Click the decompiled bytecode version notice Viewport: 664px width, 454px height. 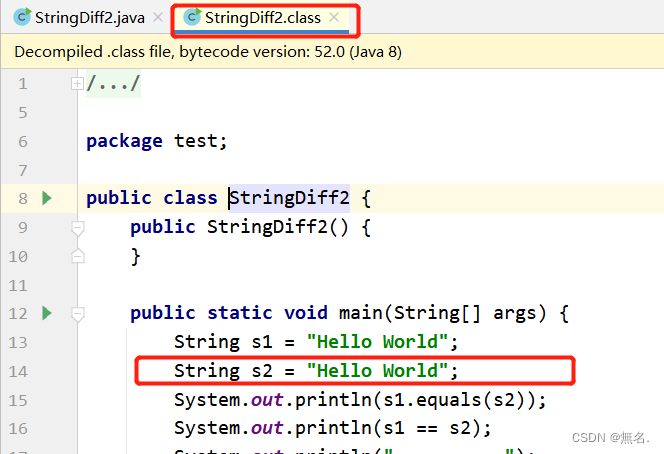click(x=208, y=52)
